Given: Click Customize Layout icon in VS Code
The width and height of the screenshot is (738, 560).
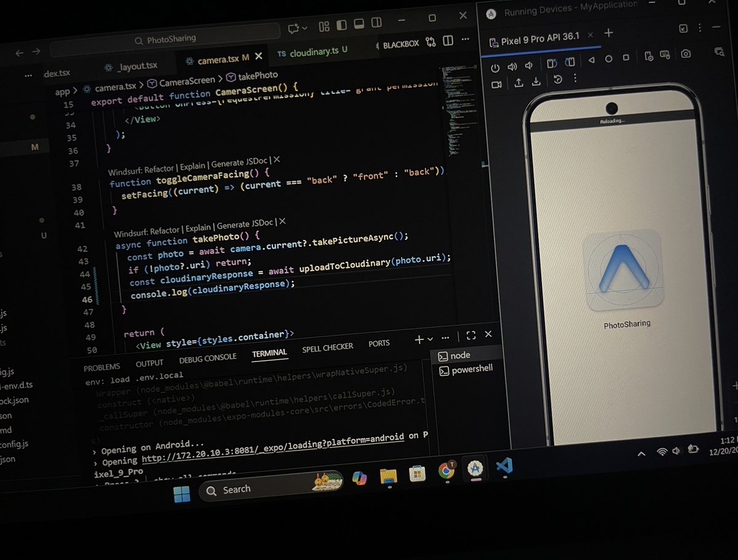Looking at the screenshot, I should (x=324, y=26).
